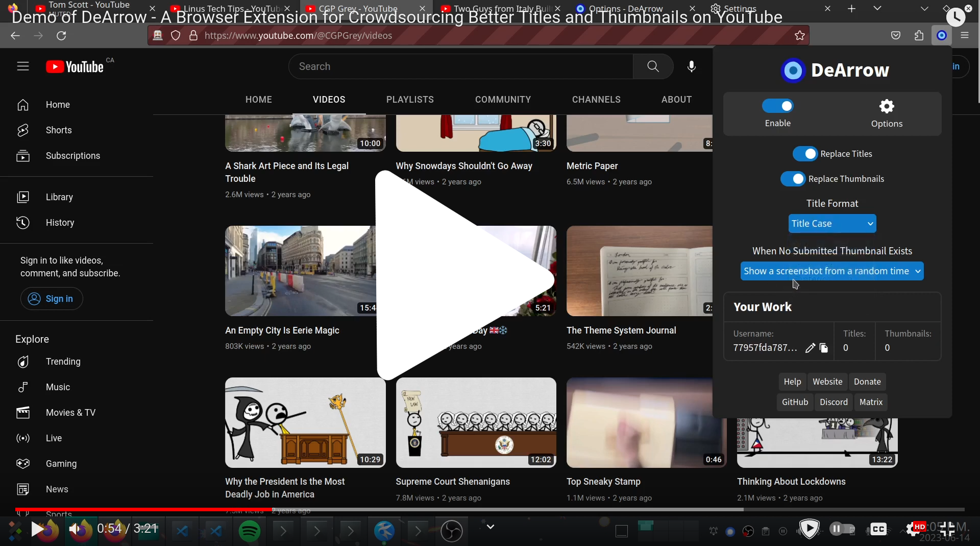Screen dimensions: 980x546
Task: Click the Help button in DeArrow
Action: tap(792, 382)
